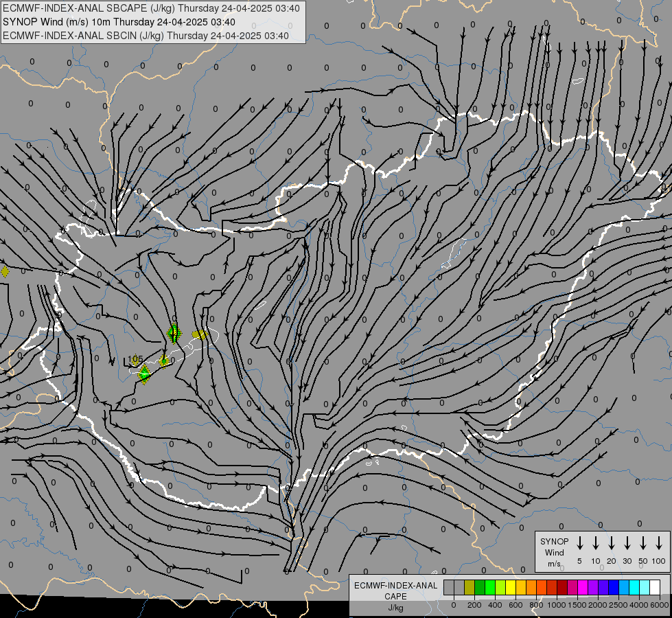Image resolution: width=672 pixels, height=618 pixels.
Task: Click the '1500' tick label on the CAPE scale
Action: tap(577, 605)
